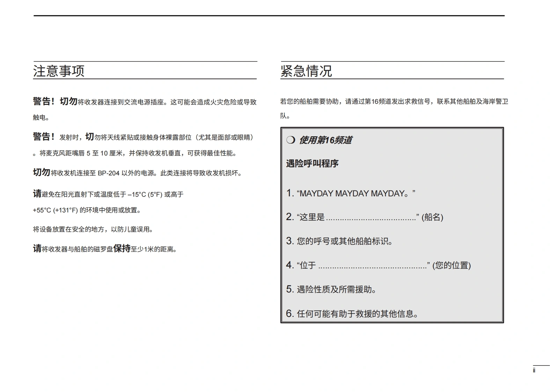
Task: Click the bold 请 before 避免在阳光直射下
Action: 37,194
